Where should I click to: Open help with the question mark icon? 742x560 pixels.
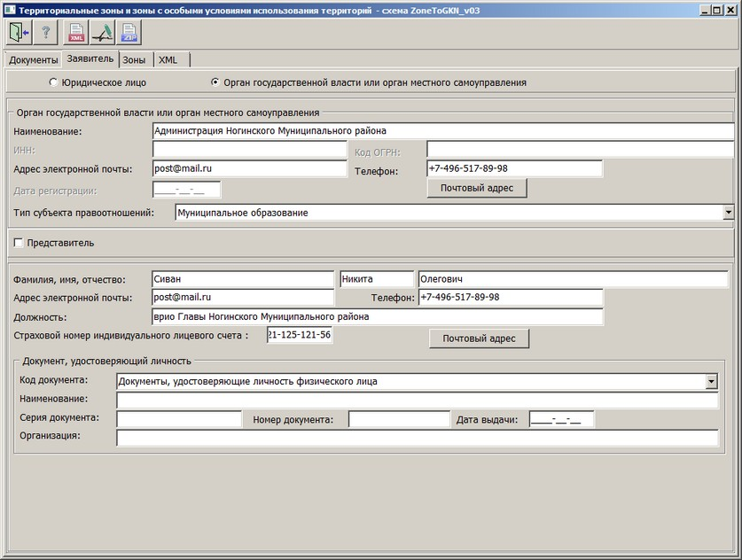point(45,33)
